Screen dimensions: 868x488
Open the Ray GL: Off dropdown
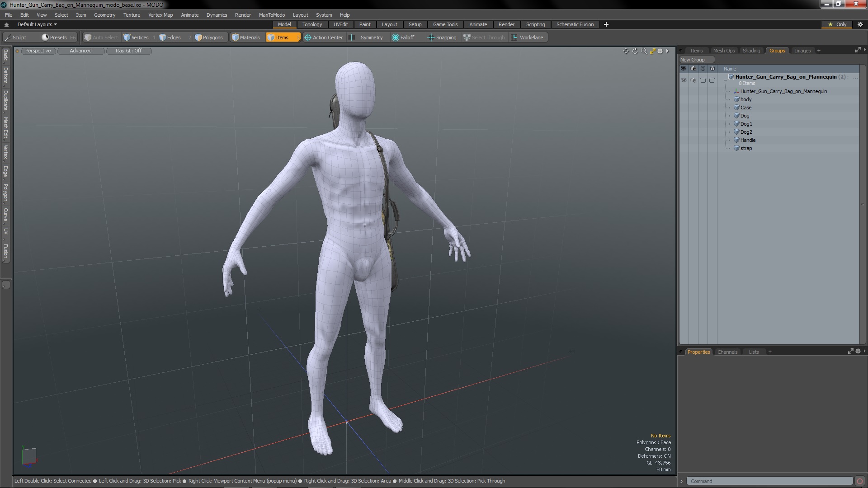(128, 51)
